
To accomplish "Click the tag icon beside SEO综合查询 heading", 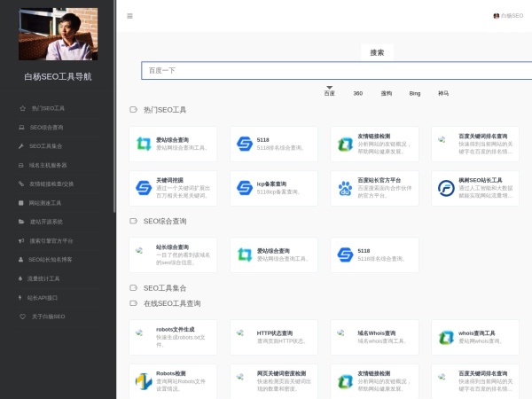I will coord(133,221).
